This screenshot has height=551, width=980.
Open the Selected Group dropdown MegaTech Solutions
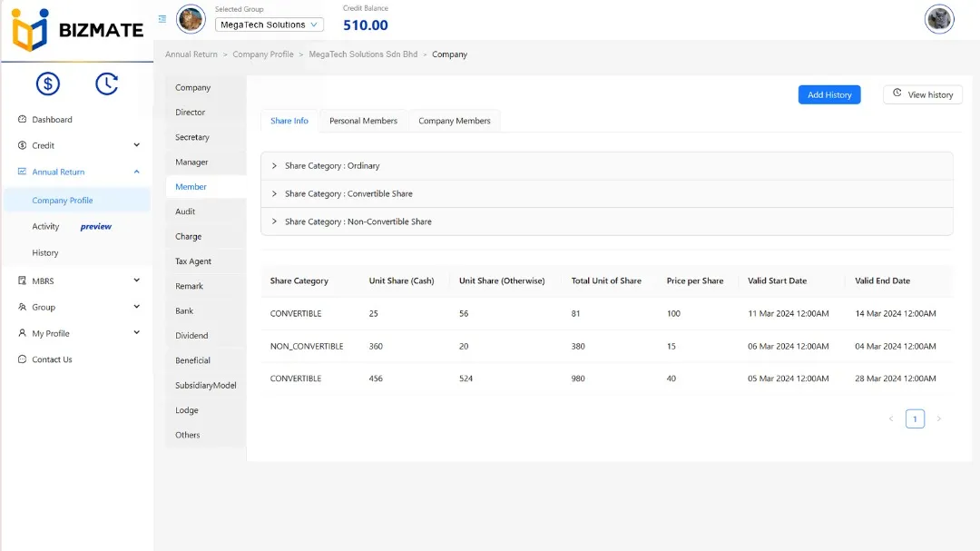269,25
